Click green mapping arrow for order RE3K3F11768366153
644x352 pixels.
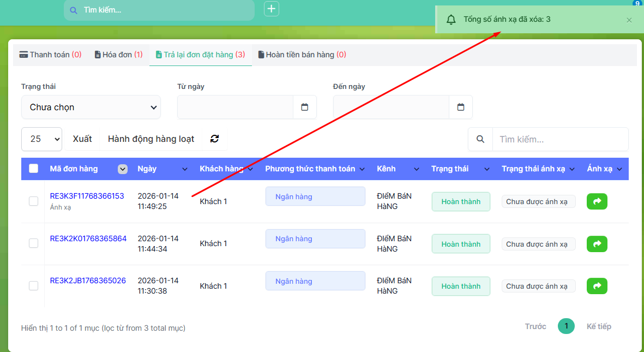pos(597,201)
